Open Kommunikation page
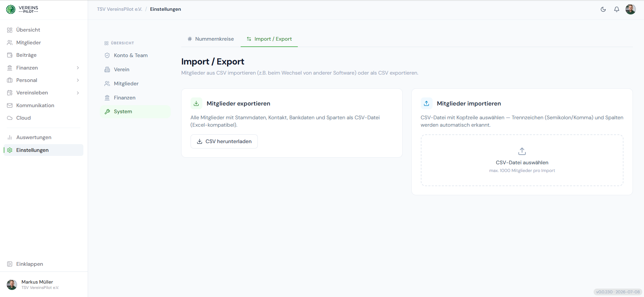The height and width of the screenshot is (297, 644). tap(43, 105)
